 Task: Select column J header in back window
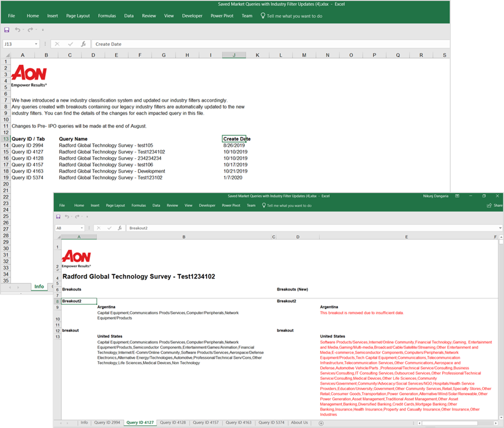[234, 55]
